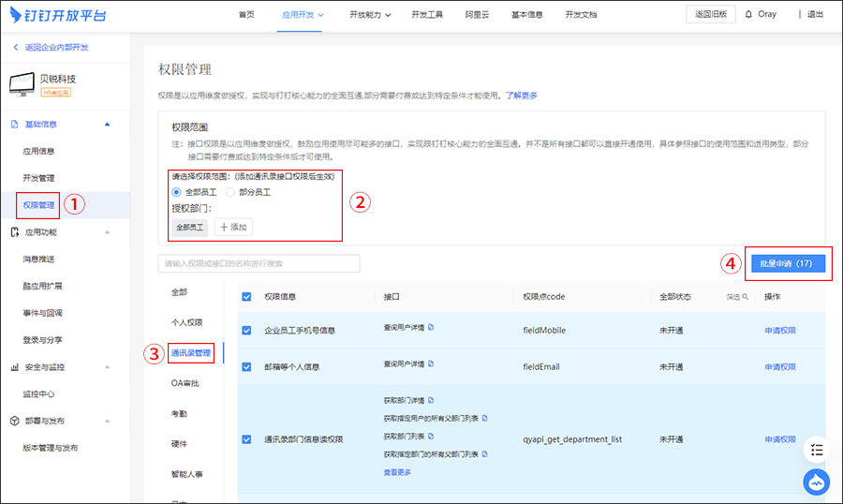Uncheck the 企业员工手机号信息 row checkbox

[x=247, y=330]
